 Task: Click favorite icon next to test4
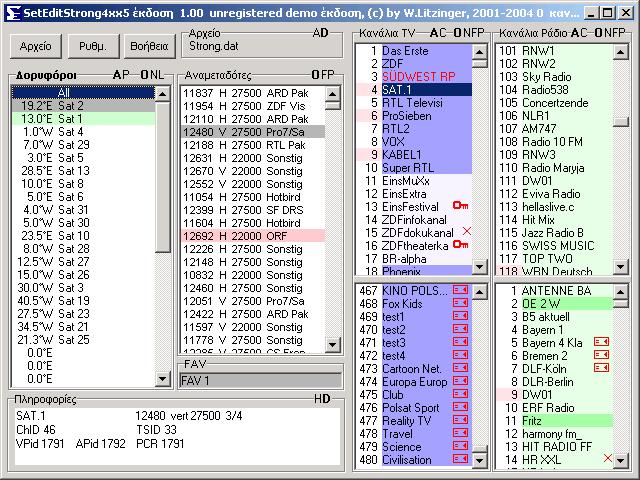coord(460,355)
